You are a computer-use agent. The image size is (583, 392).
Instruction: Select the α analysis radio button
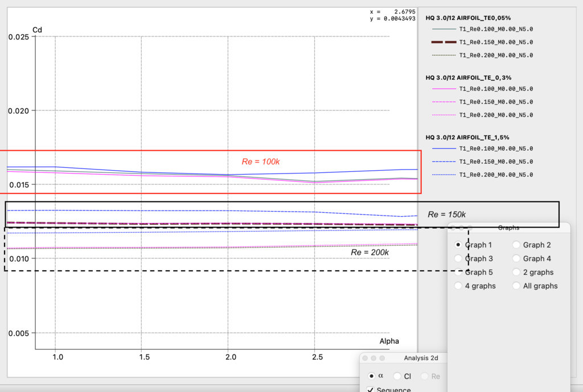pyautogui.click(x=372, y=376)
